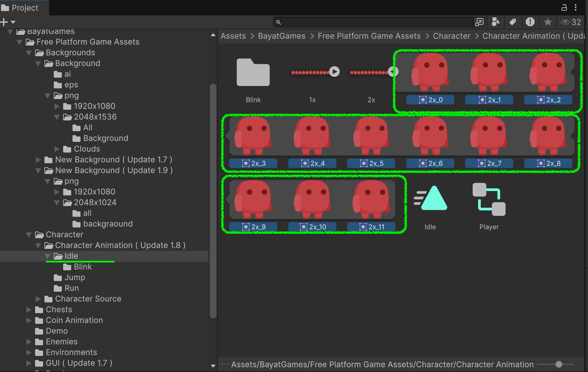Open the plus create asset dropdown
The height and width of the screenshot is (372, 588).
[8, 22]
